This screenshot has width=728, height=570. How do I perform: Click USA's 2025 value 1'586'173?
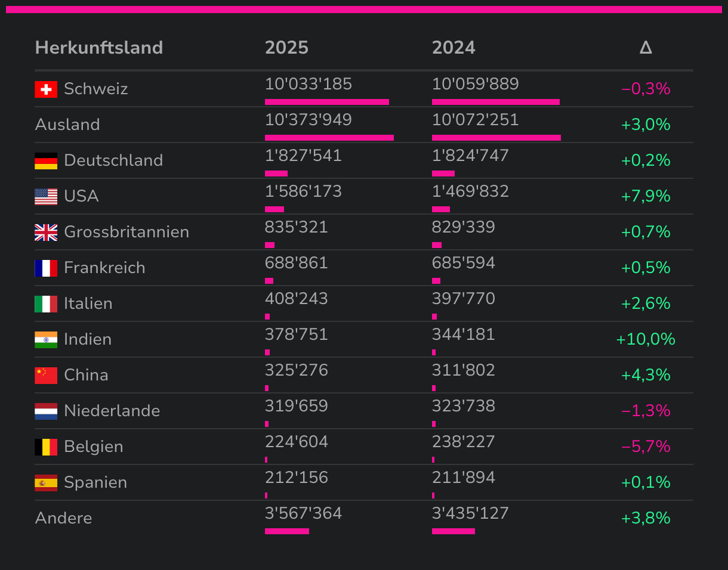point(303,191)
